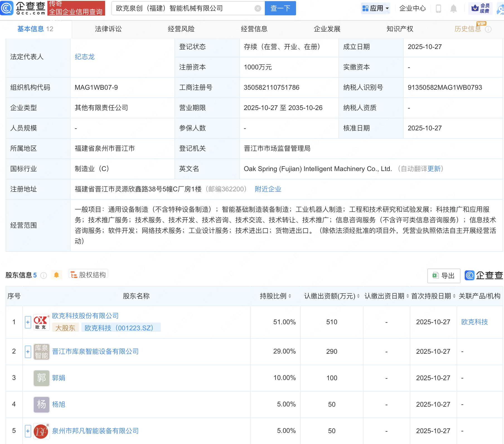
Task: Click the 查一下 search button
Action: (x=280, y=8)
